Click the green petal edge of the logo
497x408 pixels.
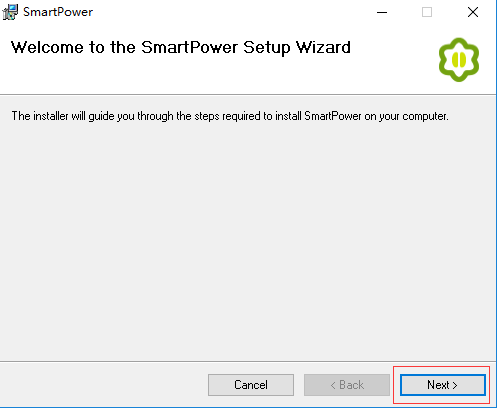pos(443,60)
